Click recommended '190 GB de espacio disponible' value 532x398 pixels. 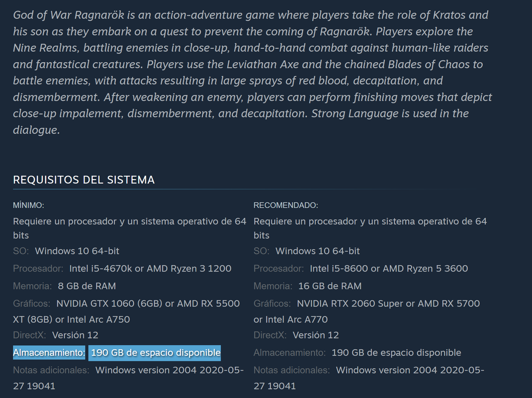tap(396, 353)
